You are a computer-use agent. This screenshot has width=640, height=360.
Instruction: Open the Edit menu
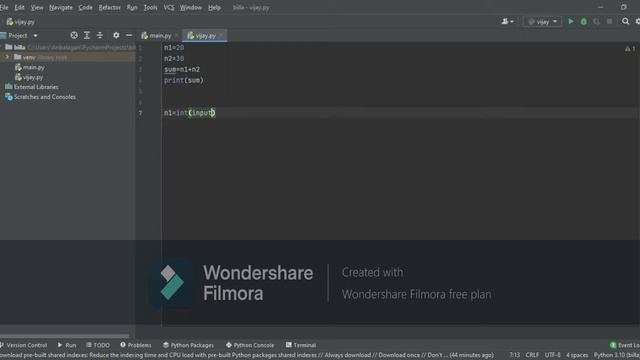tap(19, 7)
